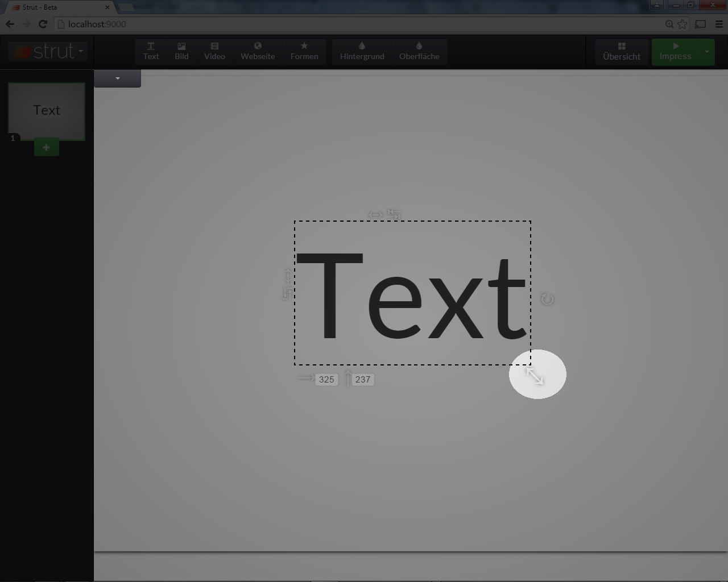Open the Hintergrund background picker

click(x=362, y=51)
